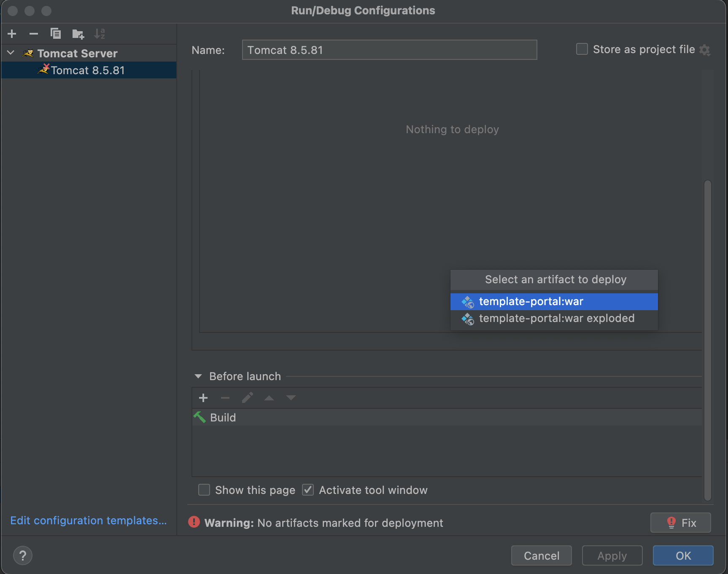728x574 pixels.
Task: Click the Build hammer icon
Action: [200, 417]
